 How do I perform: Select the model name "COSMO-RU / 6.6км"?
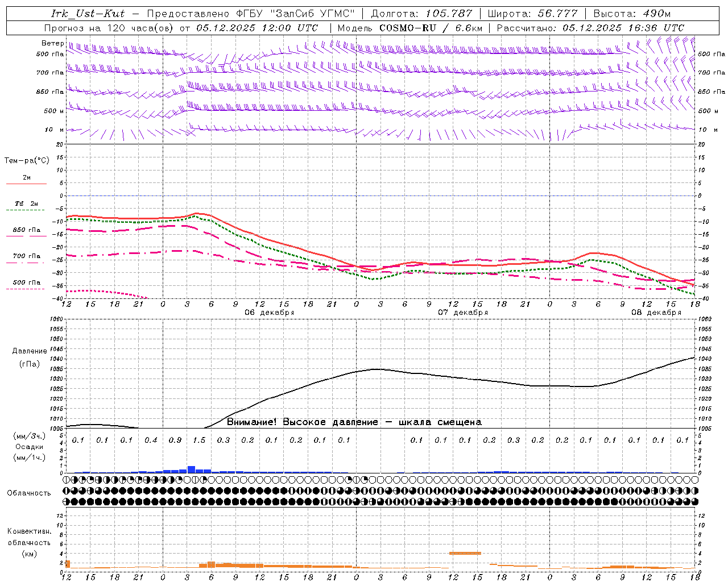click(x=431, y=28)
